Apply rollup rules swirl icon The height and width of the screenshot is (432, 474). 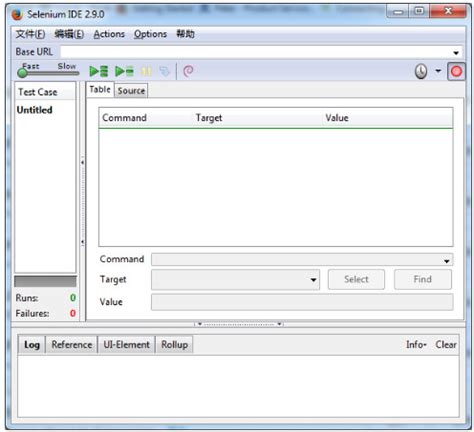(x=188, y=71)
